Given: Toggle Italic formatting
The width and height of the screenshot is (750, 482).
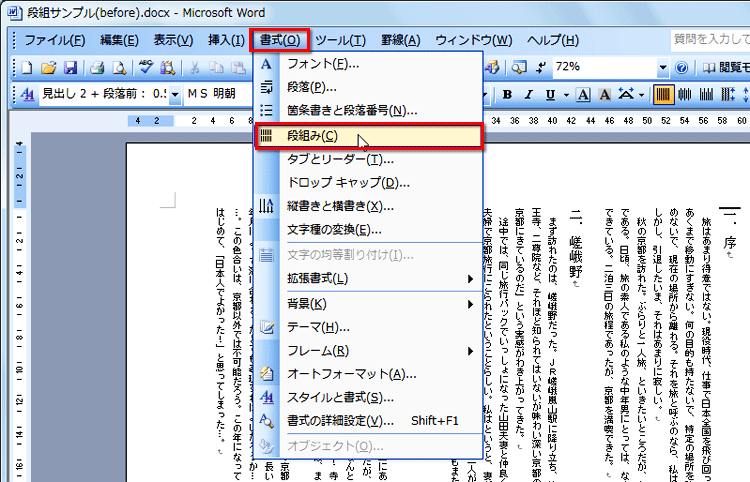Looking at the screenshot, I should coord(529,95).
